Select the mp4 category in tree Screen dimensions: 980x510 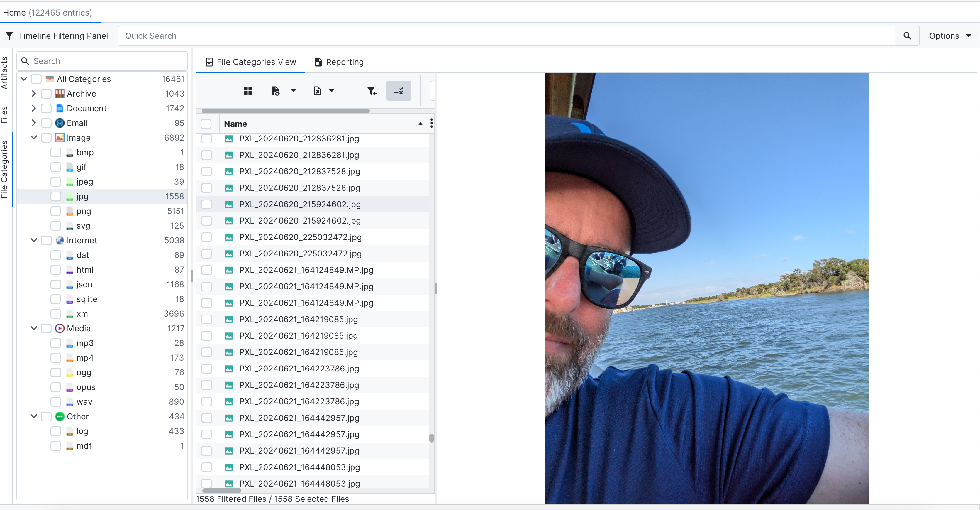(85, 358)
